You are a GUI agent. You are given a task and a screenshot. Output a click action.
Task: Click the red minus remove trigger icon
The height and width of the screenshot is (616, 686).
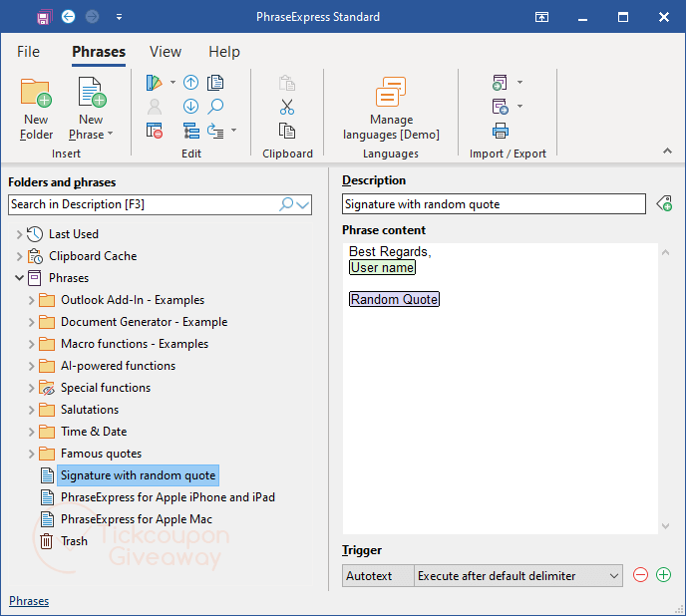click(640, 574)
